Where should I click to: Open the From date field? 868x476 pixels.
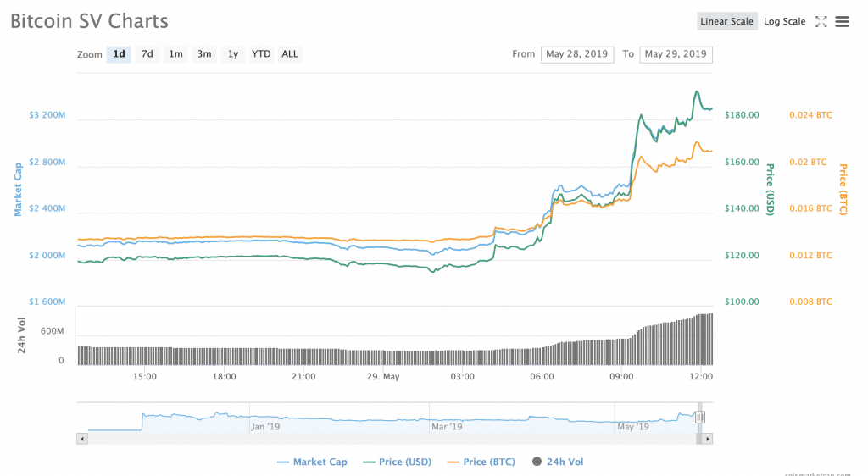(x=576, y=54)
